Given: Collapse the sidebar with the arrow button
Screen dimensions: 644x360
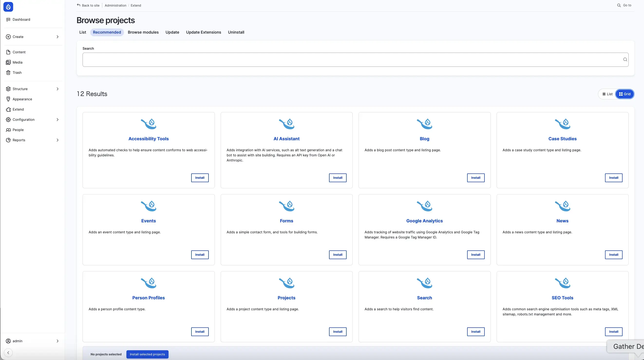Looking at the screenshot, I should (8, 352).
